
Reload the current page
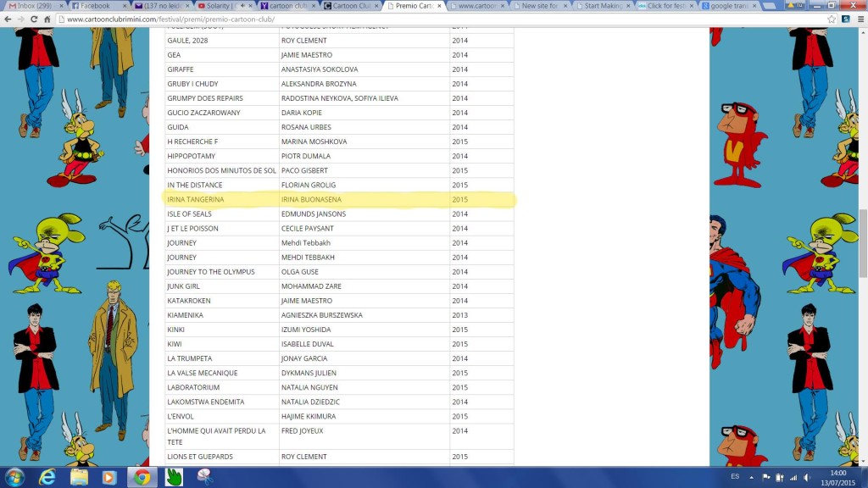pyautogui.click(x=34, y=19)
